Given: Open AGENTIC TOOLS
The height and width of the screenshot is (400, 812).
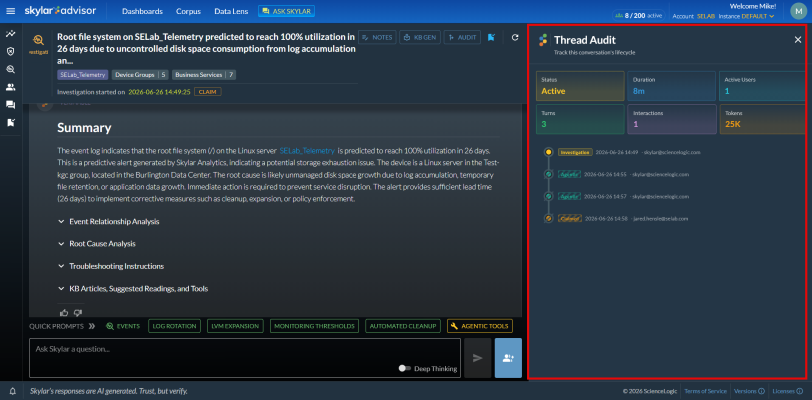Looking at the screenshot, I should pos(480,326).
